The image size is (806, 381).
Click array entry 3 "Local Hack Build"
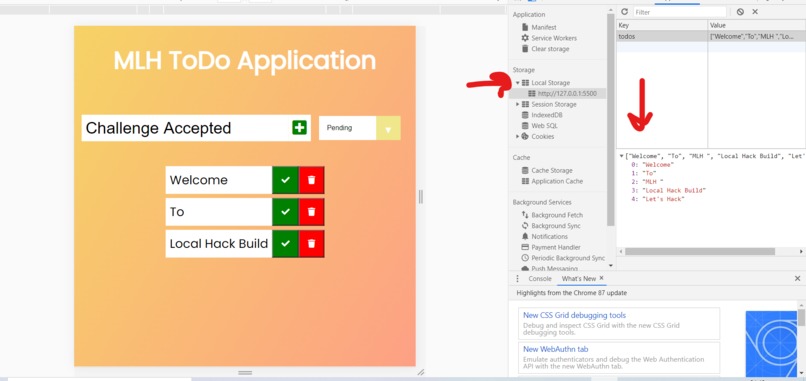click(x=669, y=190)
